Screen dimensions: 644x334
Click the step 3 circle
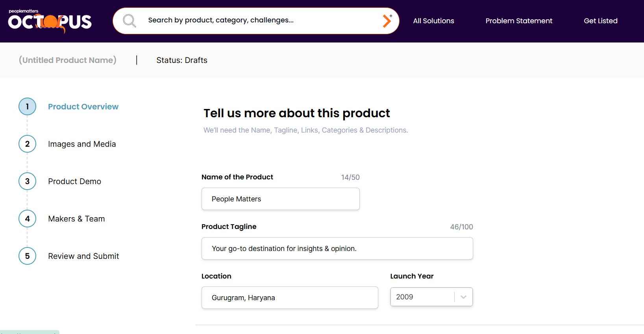tap(27, 181)
